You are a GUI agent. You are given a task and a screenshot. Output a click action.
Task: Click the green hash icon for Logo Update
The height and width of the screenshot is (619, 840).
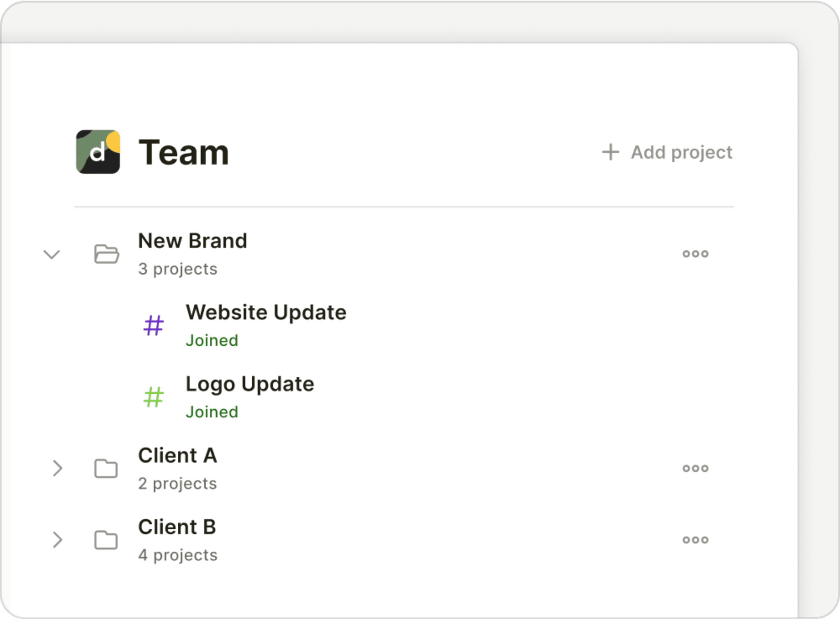(x=154, y=397)
